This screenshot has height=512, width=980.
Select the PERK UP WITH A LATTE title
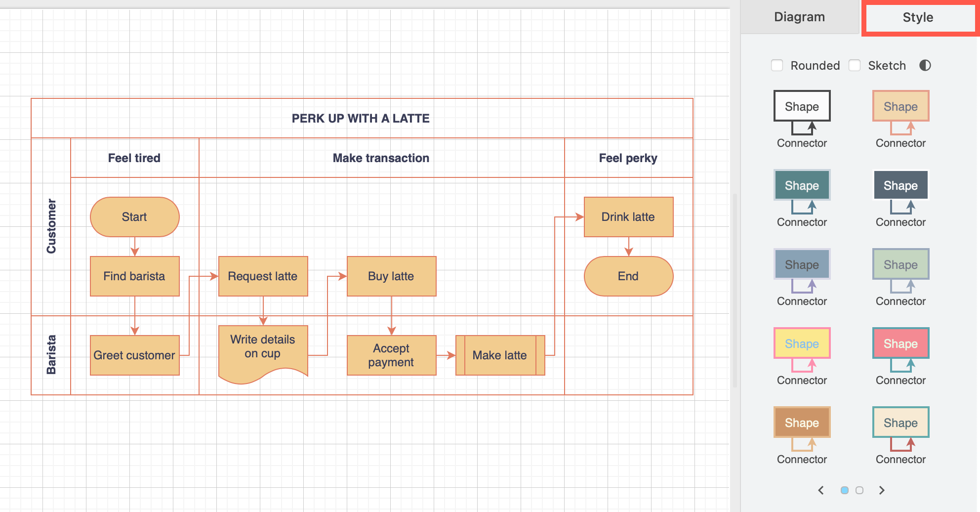pos(361,119)
